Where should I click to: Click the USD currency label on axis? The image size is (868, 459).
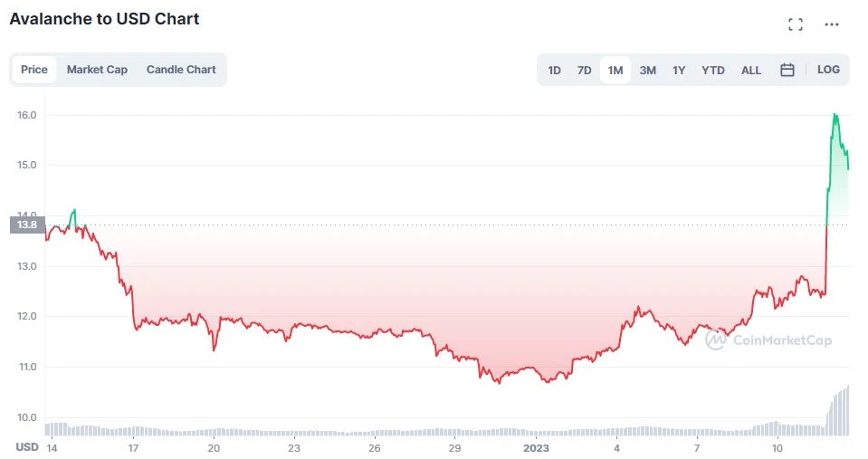point(26,447)
